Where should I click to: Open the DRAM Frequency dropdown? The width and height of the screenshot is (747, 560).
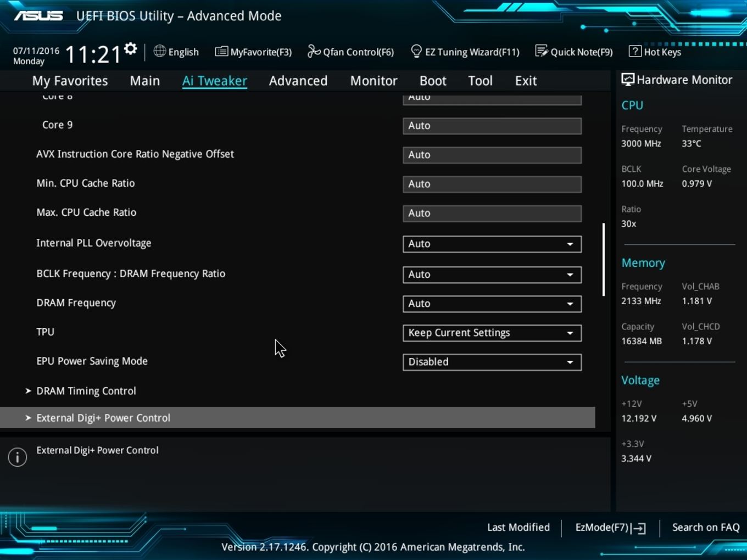click(x=492, y=304)
